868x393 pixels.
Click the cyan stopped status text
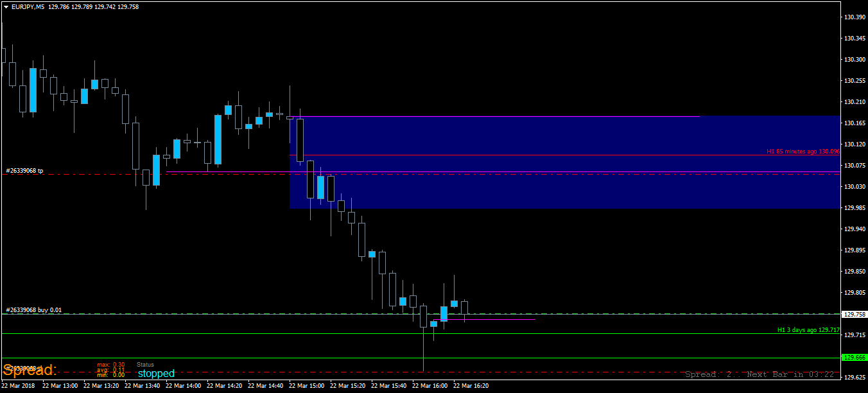[156, 373]
